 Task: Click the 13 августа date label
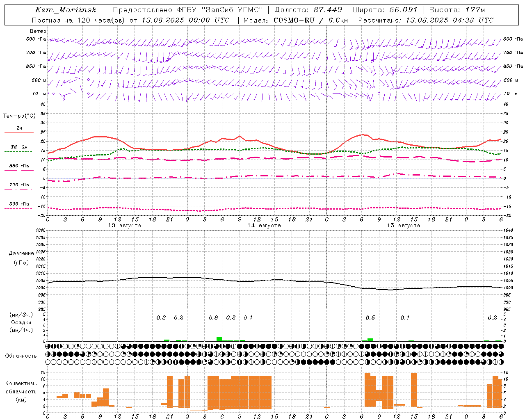pyautogui.click(x=125, y=226)
